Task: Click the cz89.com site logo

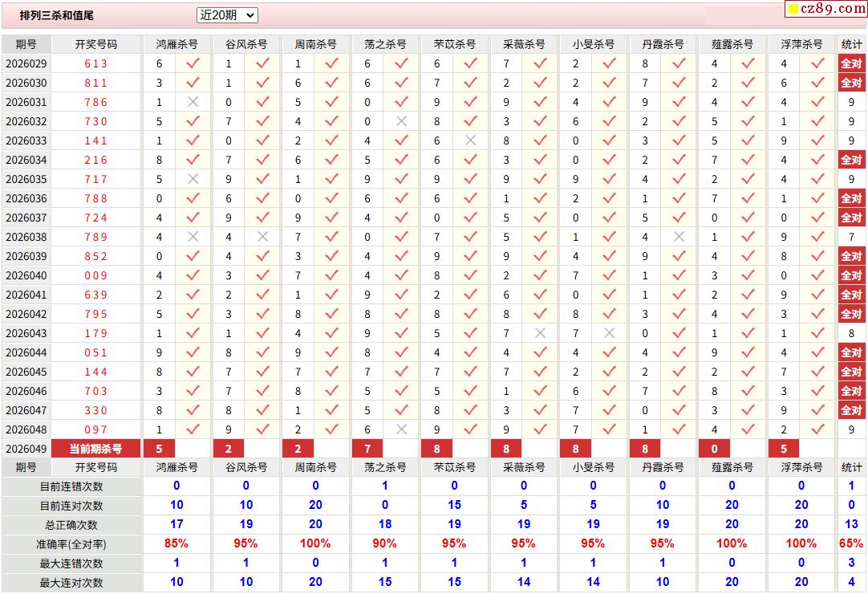Action: click(x=826, y=8)
